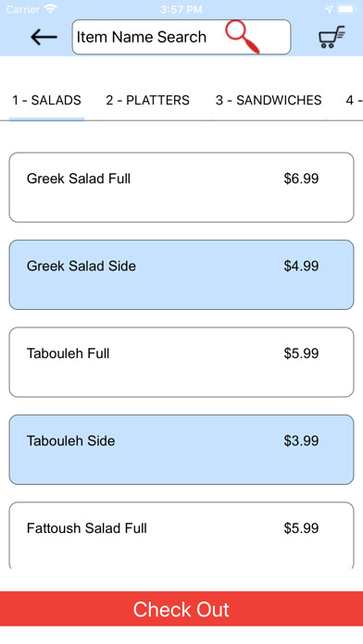Tap the $6.99 price on Greek Salad Full
Screen dimensions: 363x644
301,179
